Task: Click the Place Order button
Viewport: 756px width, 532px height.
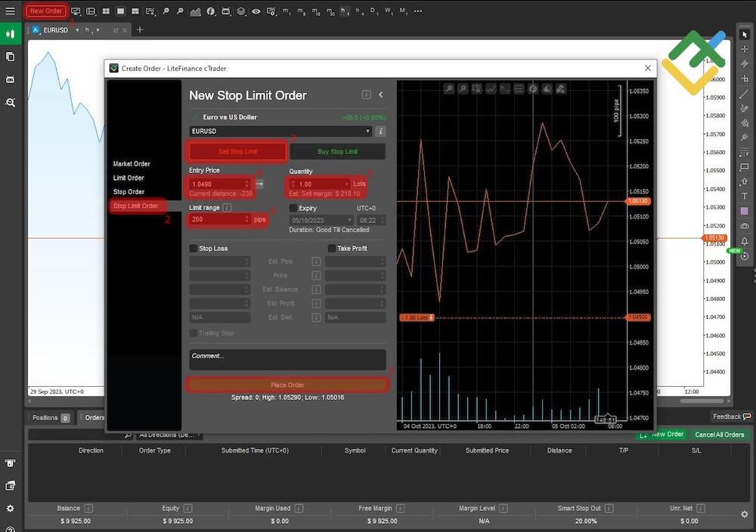Action: tap(287, 385)
